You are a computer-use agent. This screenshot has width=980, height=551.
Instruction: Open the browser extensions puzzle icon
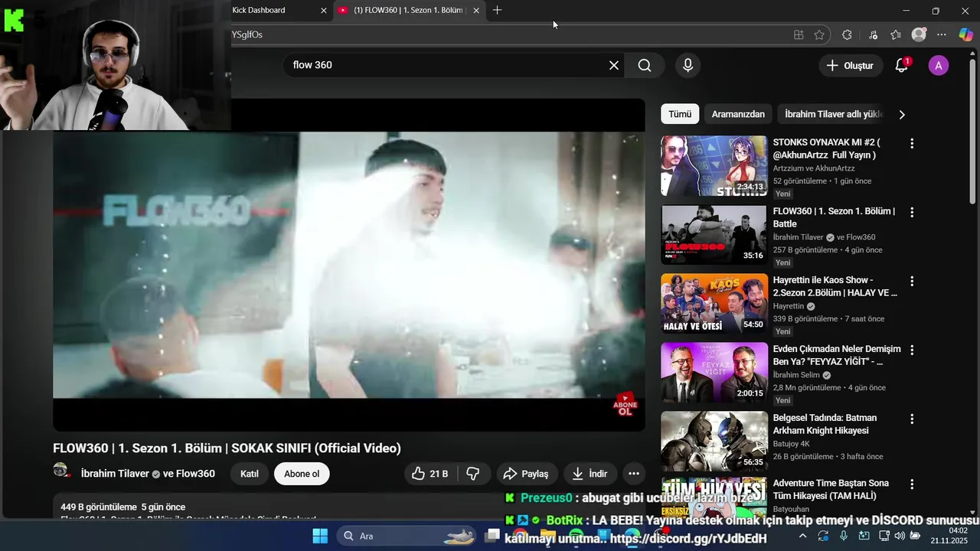click(847, 34)
